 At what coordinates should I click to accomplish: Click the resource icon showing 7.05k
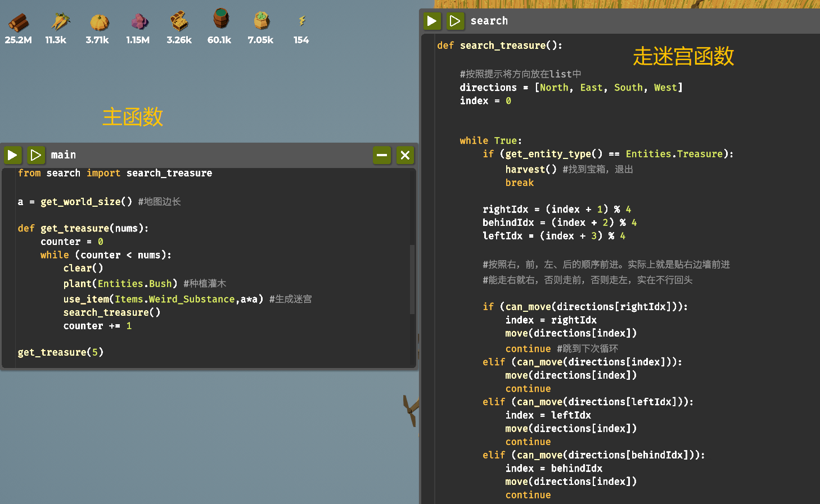tap(261, 21)
